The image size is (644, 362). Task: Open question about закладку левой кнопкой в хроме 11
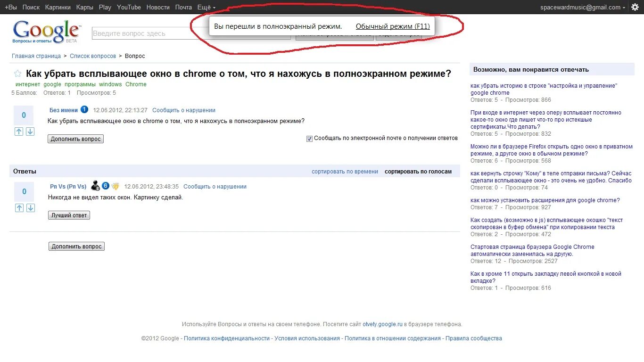click(x=546, y=277)
